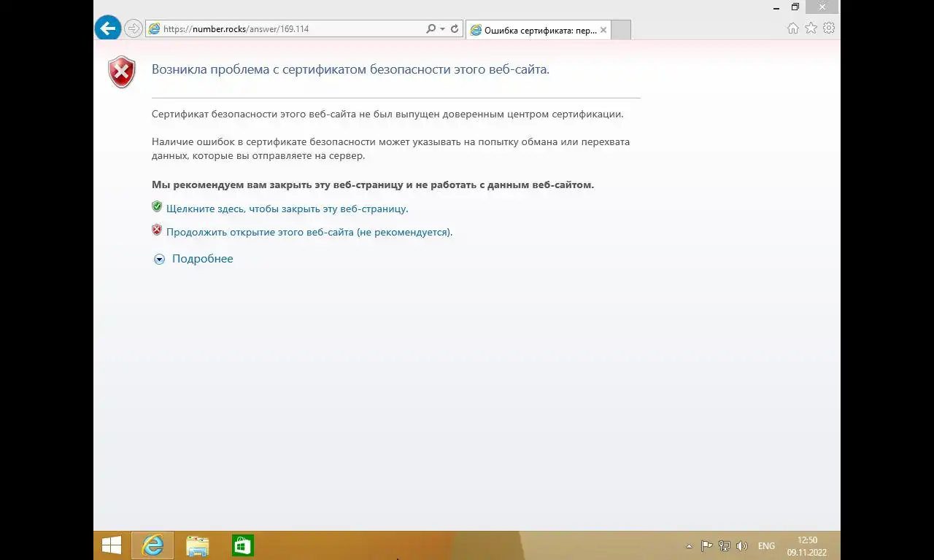934x560 pixels.
Task: Open the Home page icon
Action: 793,28
